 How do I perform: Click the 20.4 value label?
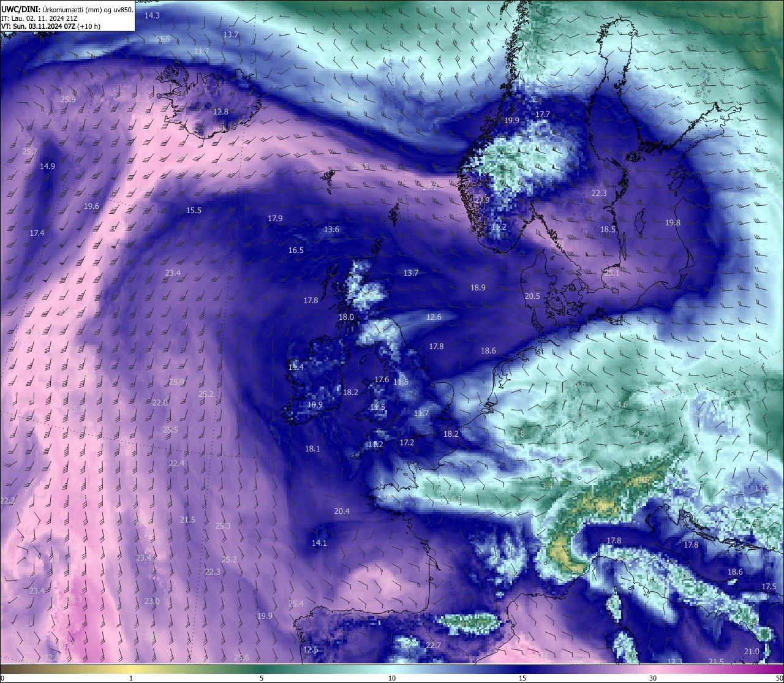coord(342,511)
